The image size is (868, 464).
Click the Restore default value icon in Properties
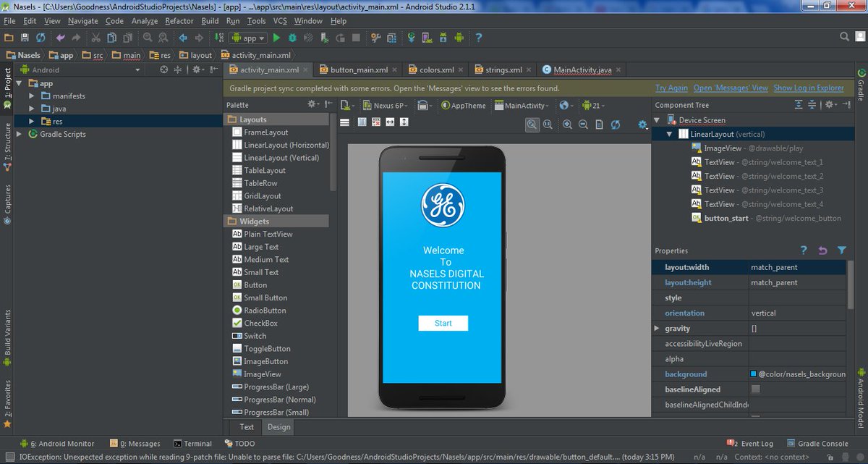tap(822, 250)
